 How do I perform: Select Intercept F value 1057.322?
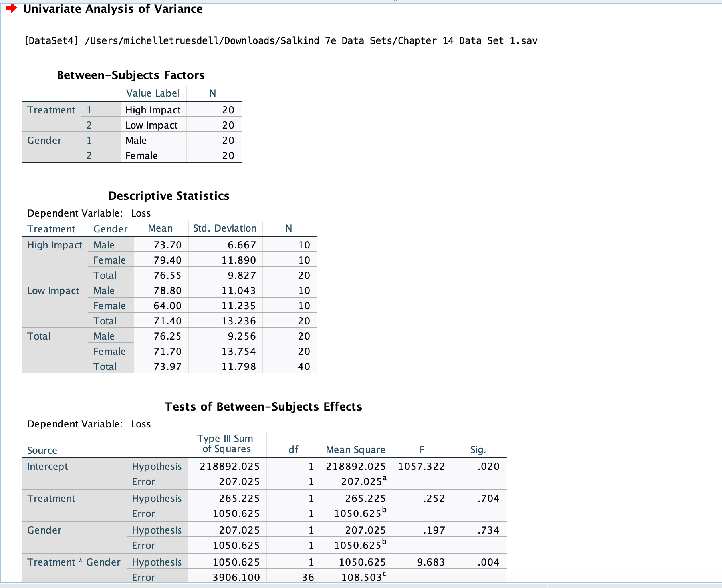tap(422, 466)
